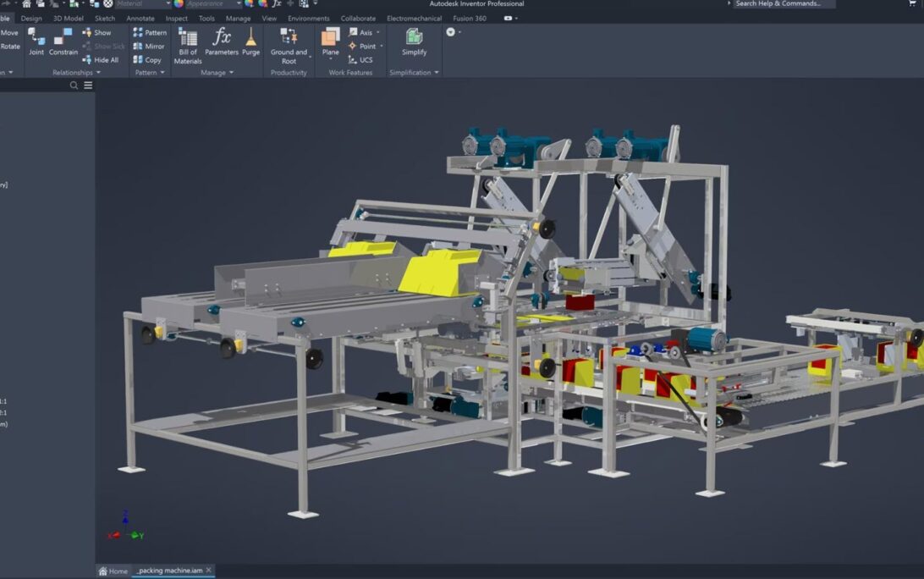Screen dimensions: 924x579
Task: Switch to the 3D Model ribbon tab
Action: (68, 18)
